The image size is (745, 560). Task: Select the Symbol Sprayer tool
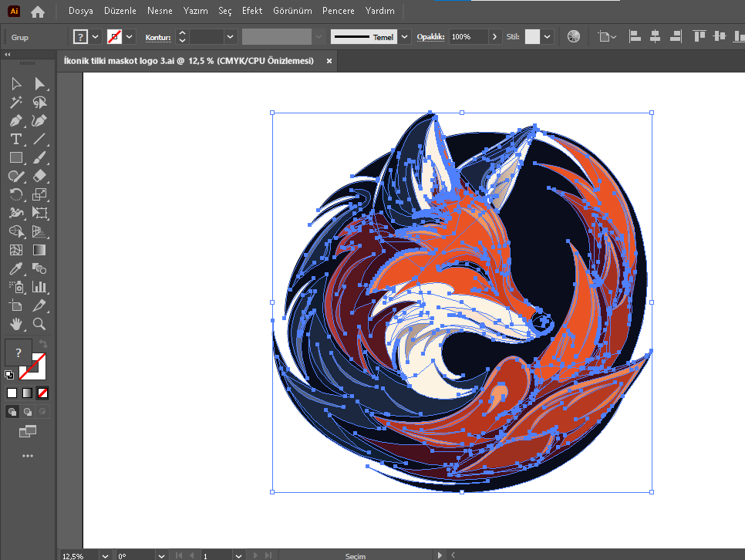16,287
